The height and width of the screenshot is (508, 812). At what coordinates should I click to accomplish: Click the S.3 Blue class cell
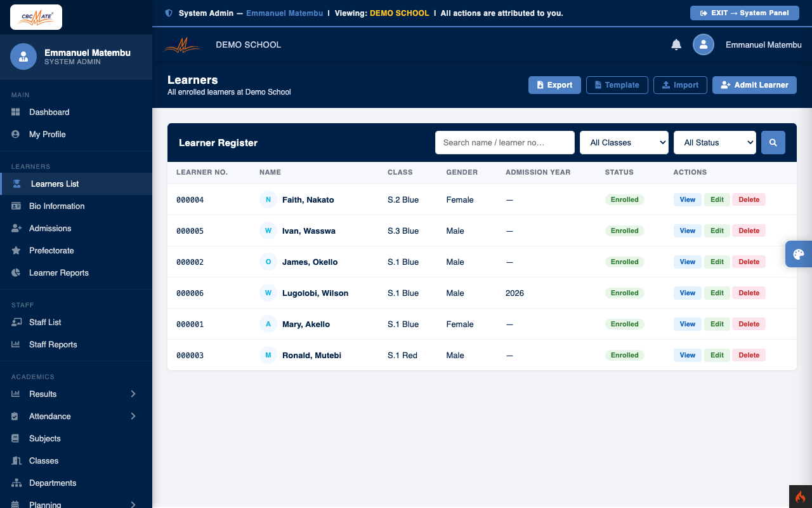[x=403, y=231]
